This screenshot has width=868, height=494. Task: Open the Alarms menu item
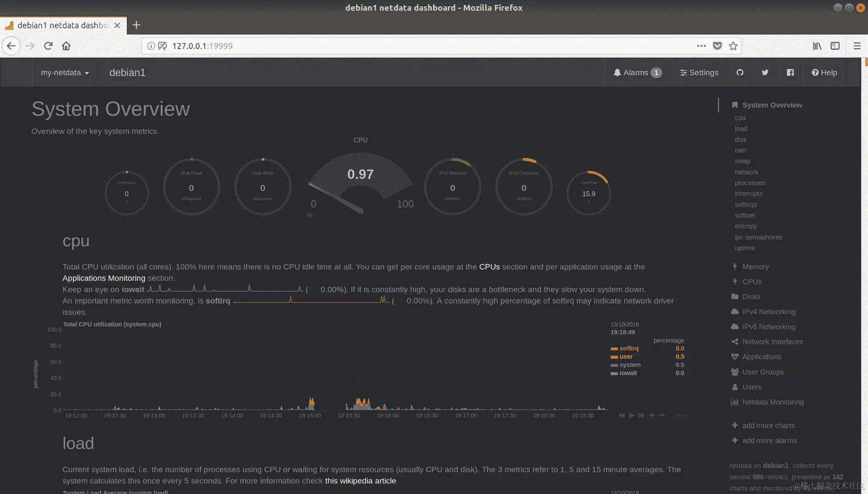point(637,73)
